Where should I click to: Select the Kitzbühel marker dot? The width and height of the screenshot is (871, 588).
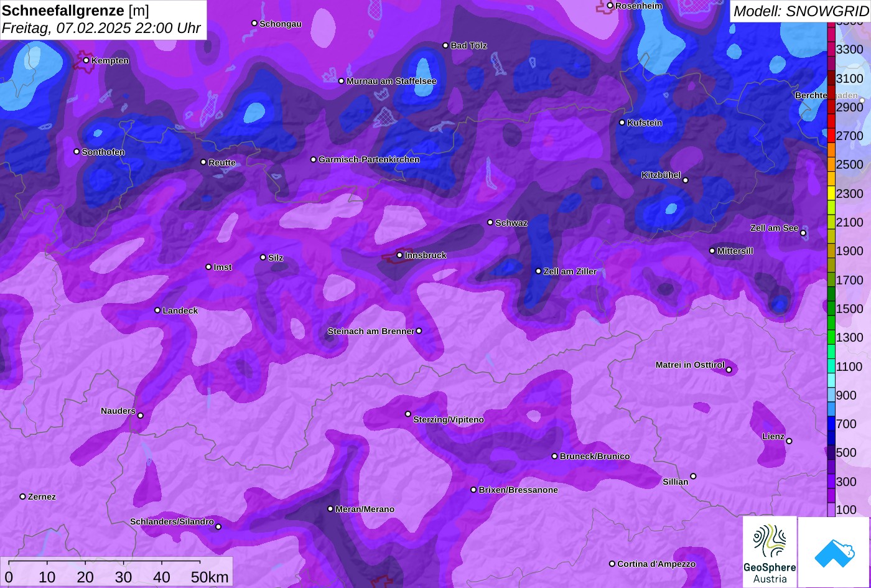(x=686, y=180)
